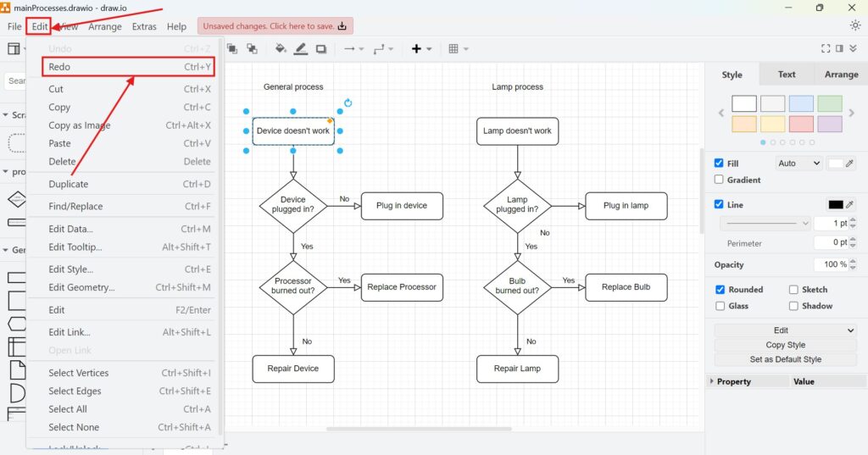Toggle fullscreen with the toolbar icon
This screenshot has height=455, width=868.
click(826, 49)
